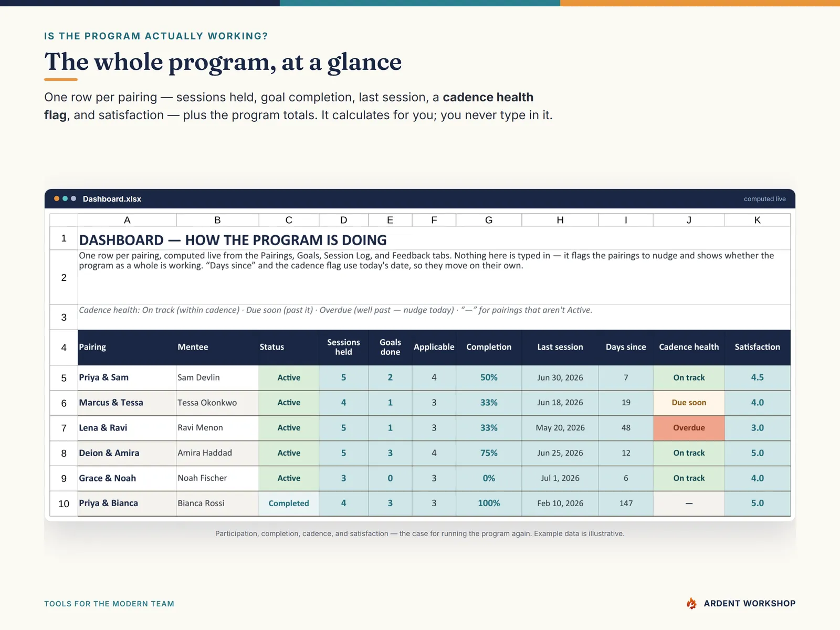Viewport: 840px width, 630px height.
Task: Click the '75%' completion cell
Action: point(489,453)
